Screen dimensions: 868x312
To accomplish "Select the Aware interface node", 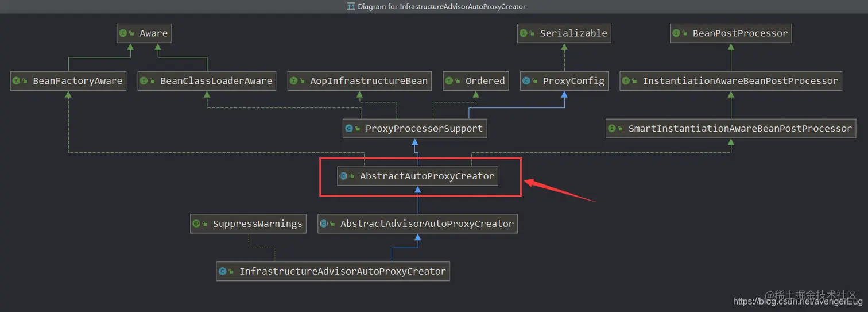I will (x=145, y=33).
